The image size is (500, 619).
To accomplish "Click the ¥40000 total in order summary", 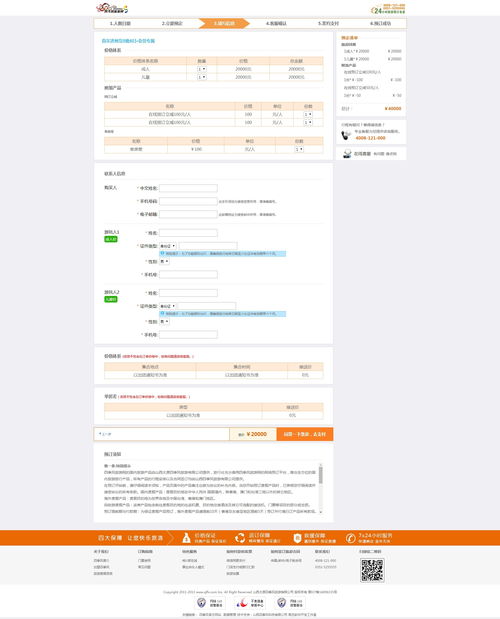I will (393, 109).
